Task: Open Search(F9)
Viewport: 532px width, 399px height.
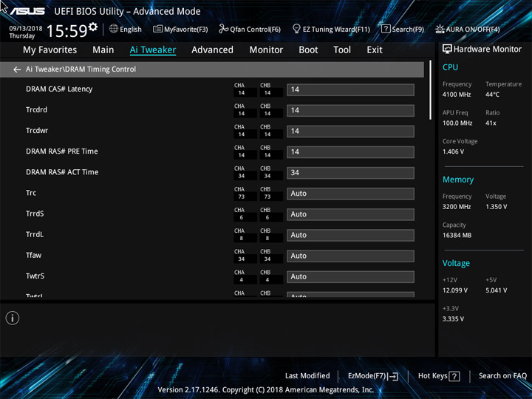Action: click(x=408, y=30)
